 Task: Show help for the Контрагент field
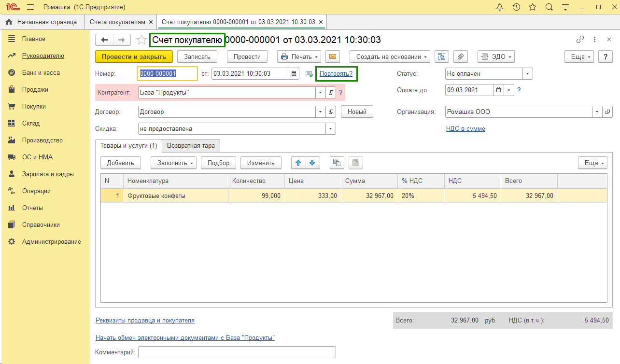point(341,92)
